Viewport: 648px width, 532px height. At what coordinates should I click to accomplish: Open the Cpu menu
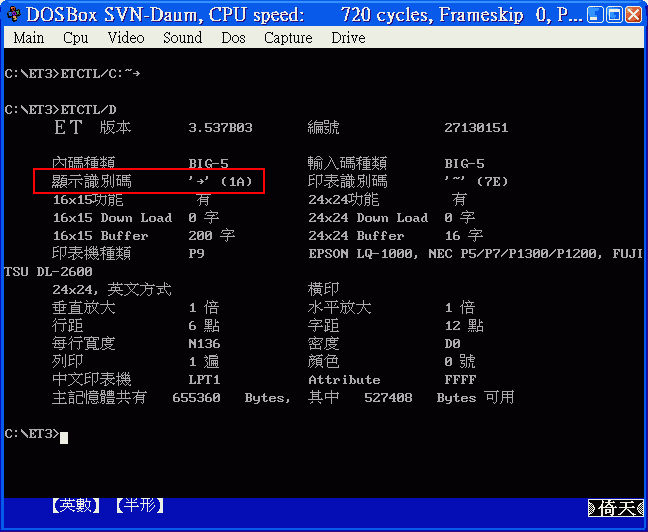tap(76, 38)
